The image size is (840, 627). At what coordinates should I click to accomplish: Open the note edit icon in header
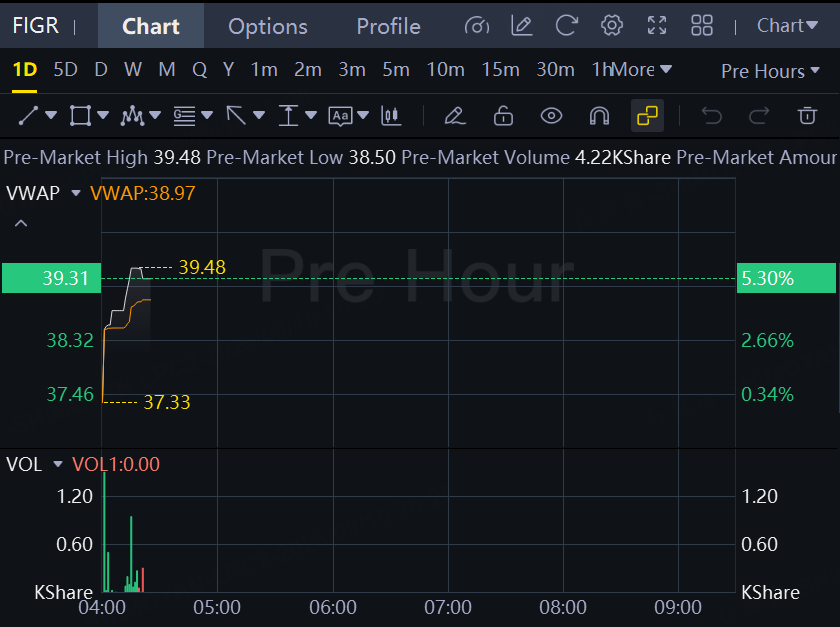pyautogui.click(x=521, y=26)
